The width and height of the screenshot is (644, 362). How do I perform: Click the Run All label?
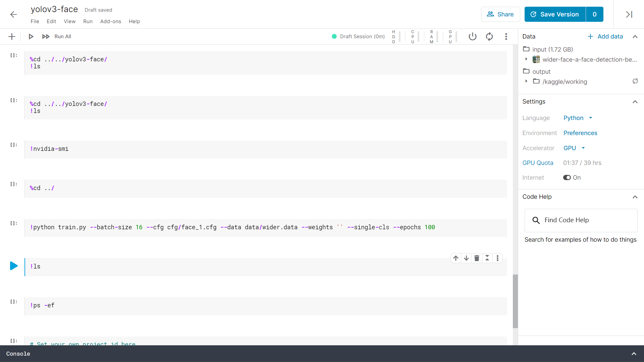point(63,37)
